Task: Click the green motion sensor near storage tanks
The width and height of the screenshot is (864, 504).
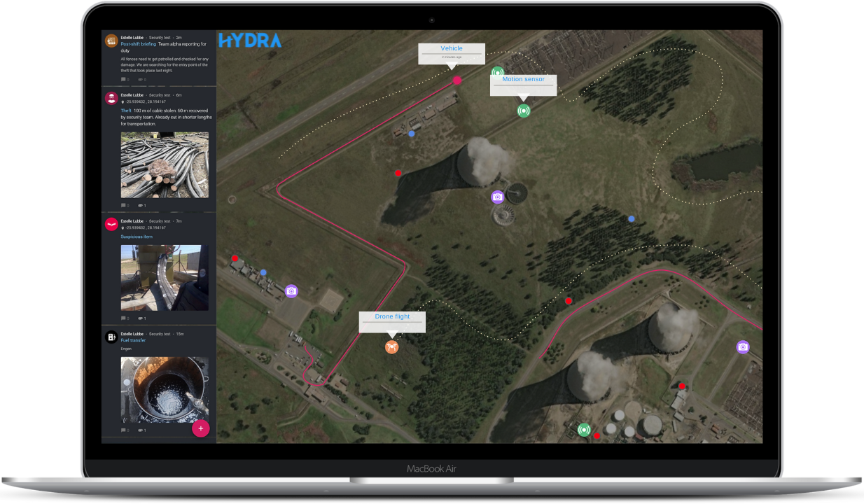Action: click(x=584, y=429)
